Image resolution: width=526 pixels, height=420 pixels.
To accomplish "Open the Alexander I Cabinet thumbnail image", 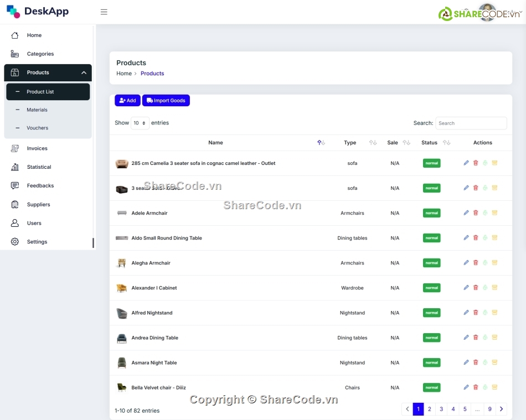I will (121, 288).
